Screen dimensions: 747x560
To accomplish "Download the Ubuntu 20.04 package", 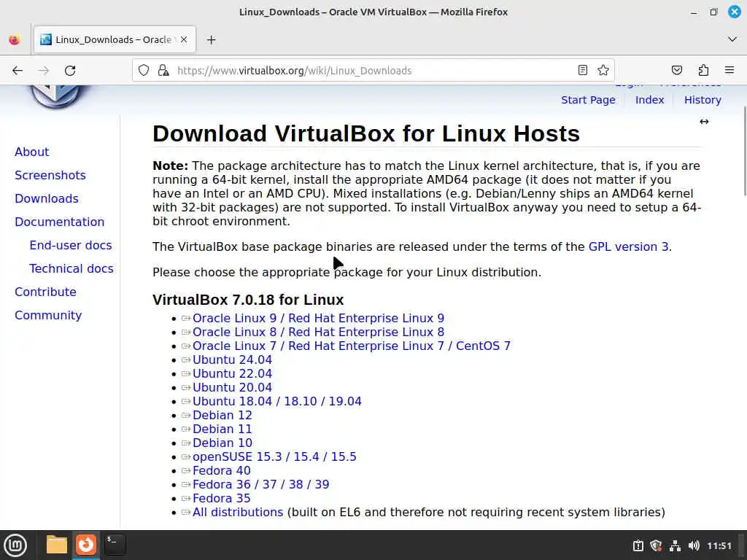I will pos(232,387).
